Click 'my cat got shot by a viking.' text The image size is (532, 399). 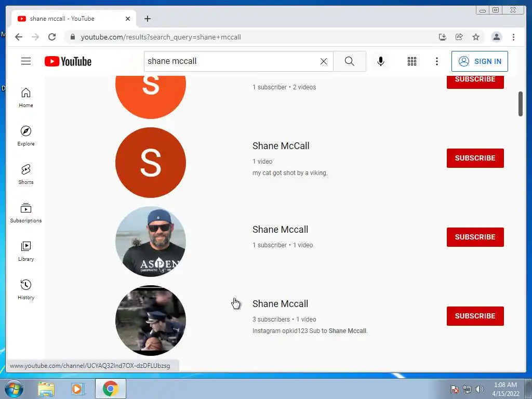point(290,173)
